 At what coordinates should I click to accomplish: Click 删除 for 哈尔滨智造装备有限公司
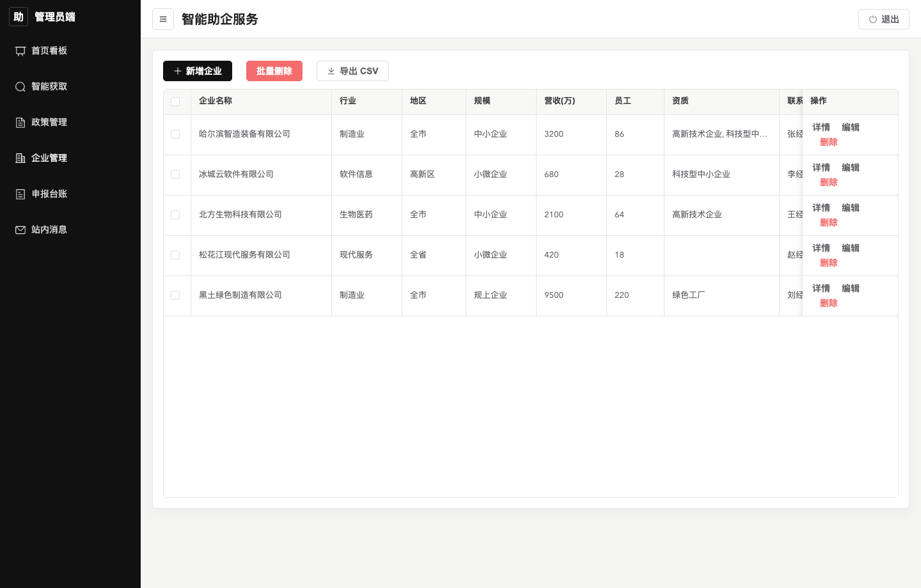(829, 142)
